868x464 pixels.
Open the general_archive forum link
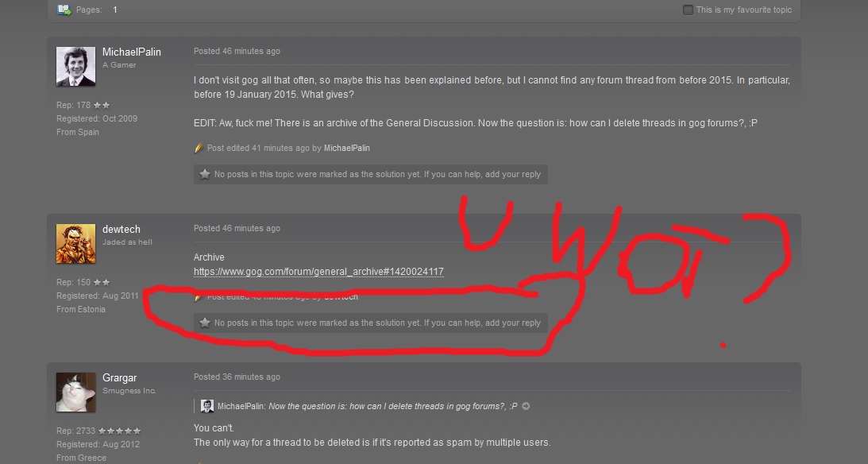(x=318, y=271)
